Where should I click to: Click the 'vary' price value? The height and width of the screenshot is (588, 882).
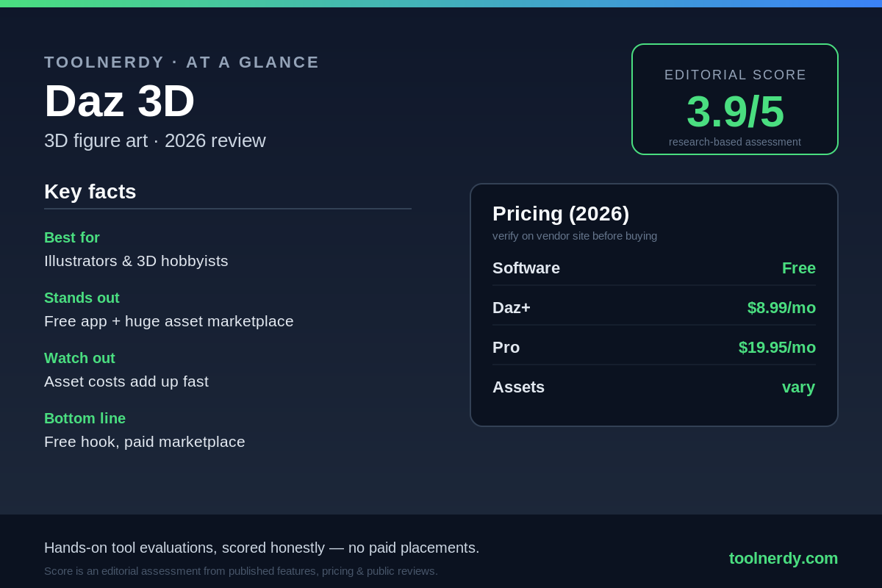click(x=799, y=387)
